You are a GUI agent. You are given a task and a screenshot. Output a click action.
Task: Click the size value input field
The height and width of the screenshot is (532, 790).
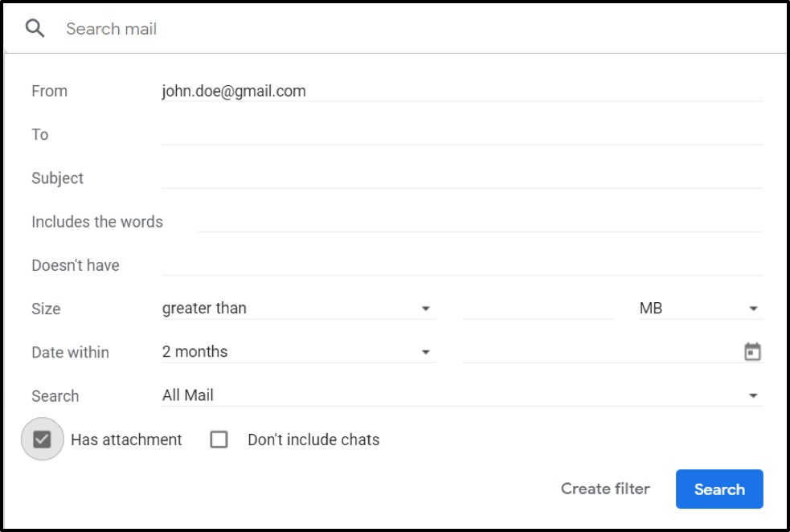click(538, 309)
